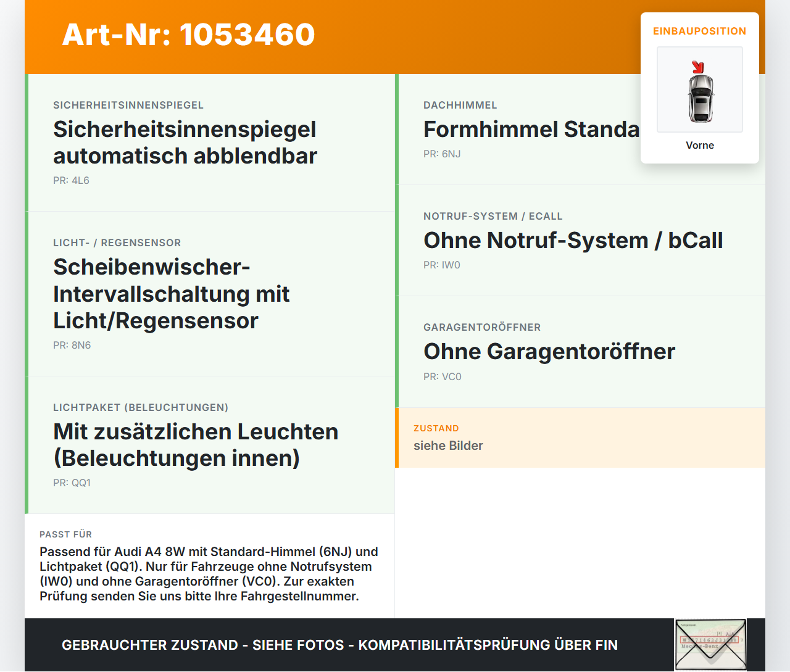Image resolution: width=790 pixels, height=672 pixels.
Task: Select Sicherheitsinnenspiegel automatisch abblendbar title
Action: [185, 143]
